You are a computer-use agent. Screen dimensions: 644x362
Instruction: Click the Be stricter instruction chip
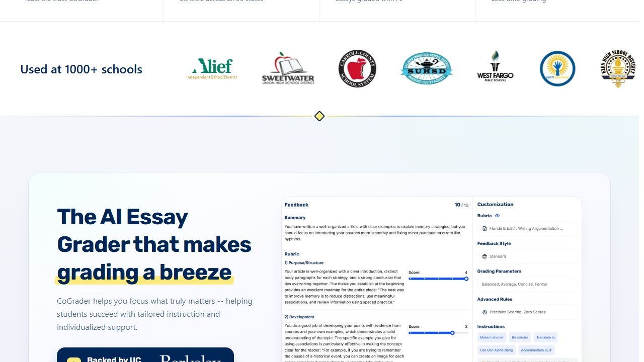coord(520,338)
